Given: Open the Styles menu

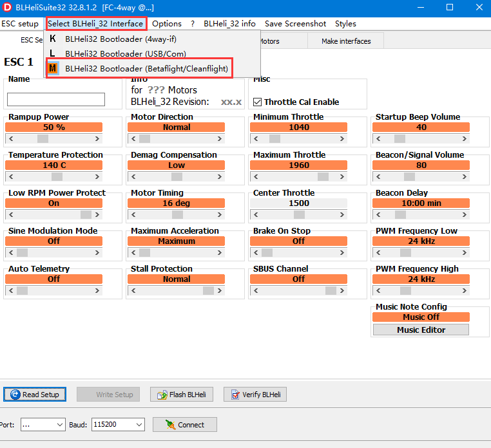Looking at the screenshot, I should pyautogui.click(x=345, y=24).
